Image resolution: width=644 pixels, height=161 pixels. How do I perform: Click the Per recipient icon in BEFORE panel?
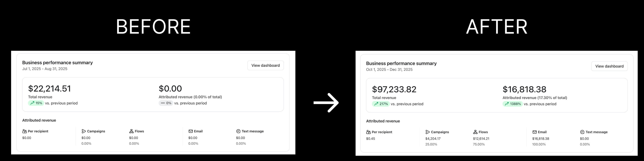click(24, 131)
